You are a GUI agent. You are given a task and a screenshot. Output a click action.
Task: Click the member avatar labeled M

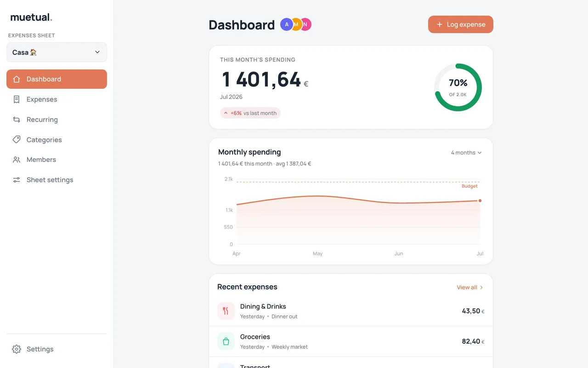click(x=296, y=24)
